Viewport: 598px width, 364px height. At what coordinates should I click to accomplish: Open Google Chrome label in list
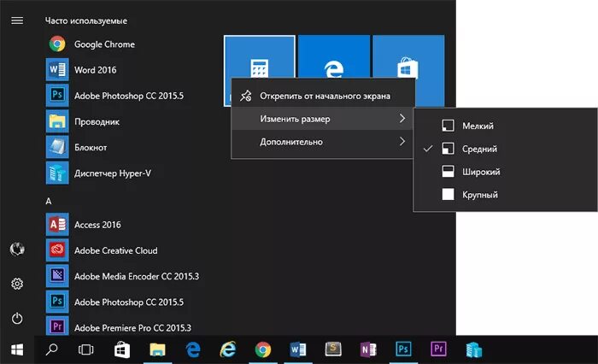(104, 44)
